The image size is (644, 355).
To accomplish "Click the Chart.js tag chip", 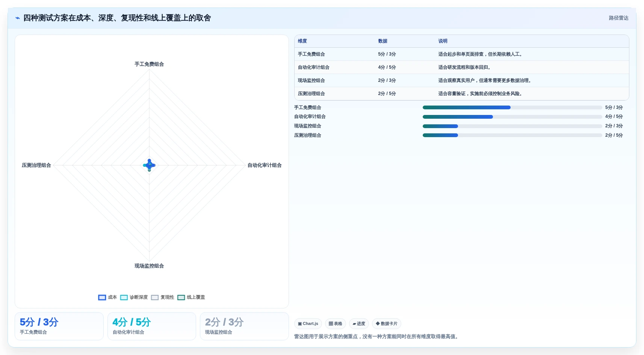I will click(x=308, y=324).
